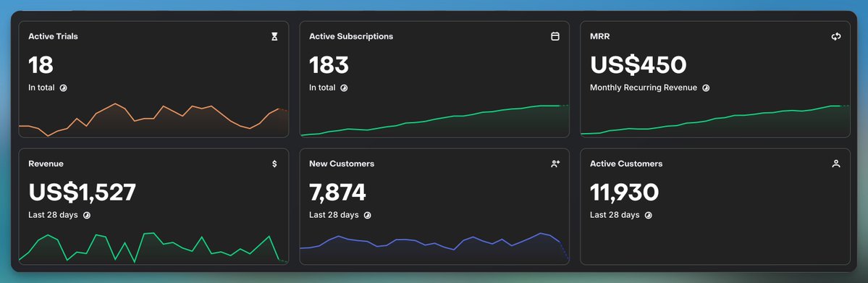Click the Active Customers card title
Screen dimensions: 868x283
point(626,164)
